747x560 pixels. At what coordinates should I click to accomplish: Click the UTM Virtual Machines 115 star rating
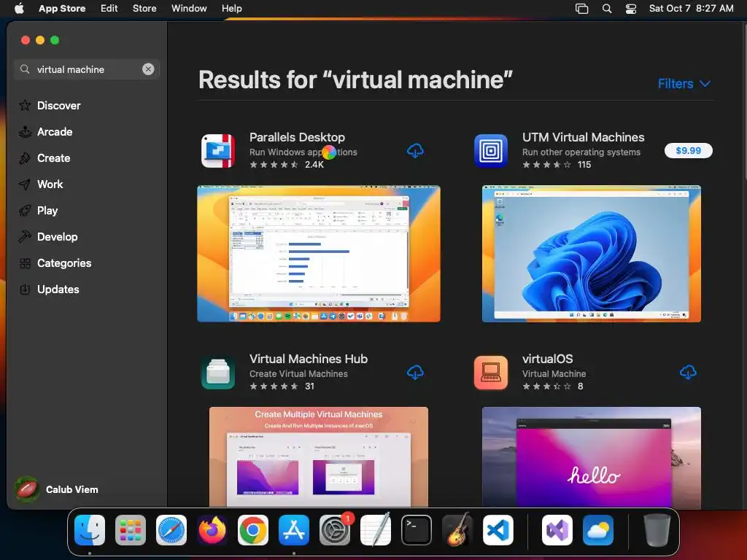coord(557,165)
